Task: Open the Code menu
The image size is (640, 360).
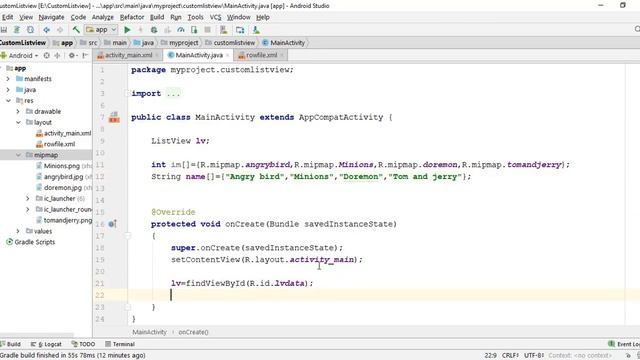Action: click(x=78, y=17)
